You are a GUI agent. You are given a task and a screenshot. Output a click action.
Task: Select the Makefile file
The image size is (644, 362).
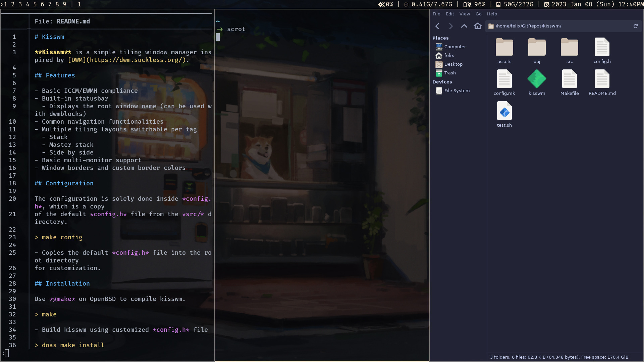pyautogui.click(x=570, y=79)
